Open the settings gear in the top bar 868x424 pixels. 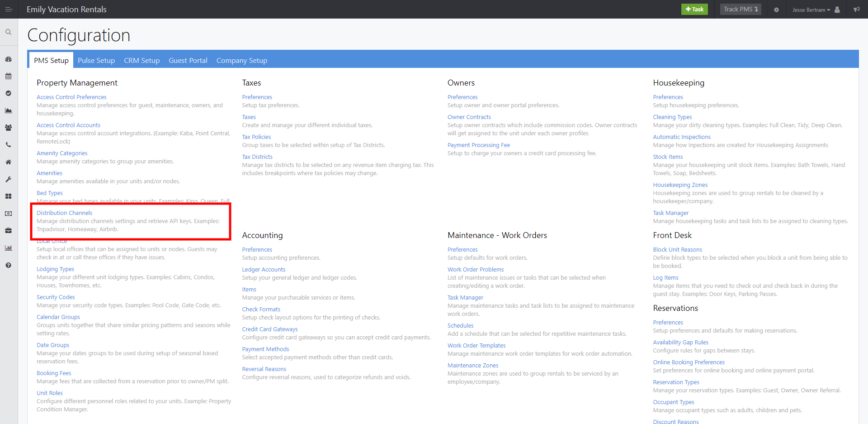pos(776,10)
